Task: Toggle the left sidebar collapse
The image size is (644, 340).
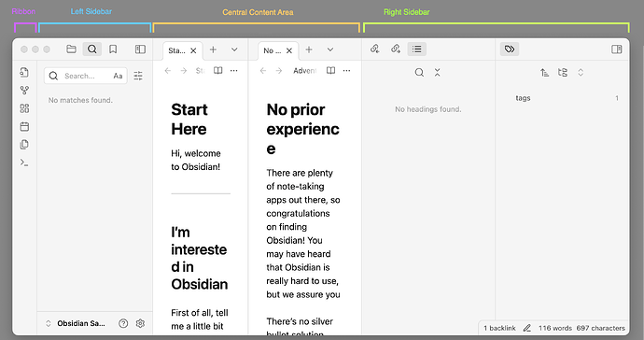Action: click(x=140, y=50)
